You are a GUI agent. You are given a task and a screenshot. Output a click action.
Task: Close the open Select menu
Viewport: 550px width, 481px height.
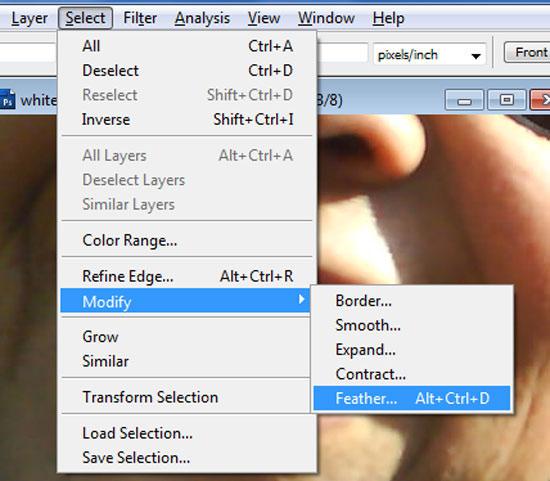pyautogui.click(x=85, y=18)
